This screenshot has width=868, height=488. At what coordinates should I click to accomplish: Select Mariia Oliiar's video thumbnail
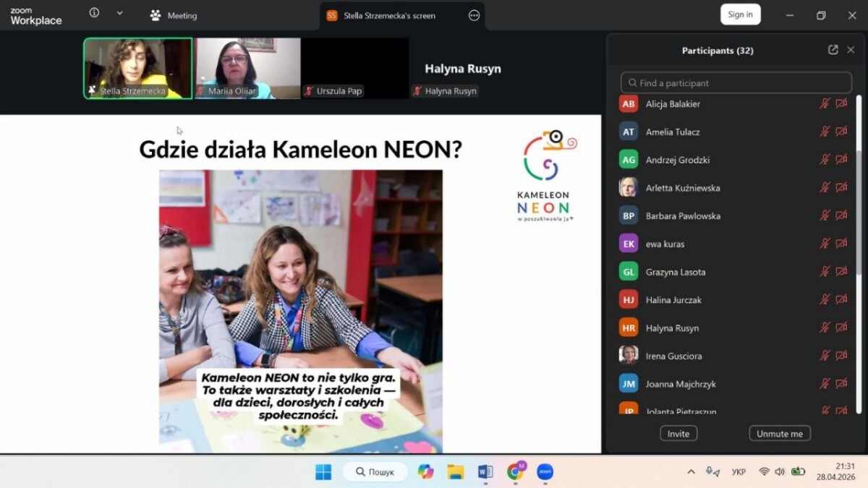[x=247, y=68]
